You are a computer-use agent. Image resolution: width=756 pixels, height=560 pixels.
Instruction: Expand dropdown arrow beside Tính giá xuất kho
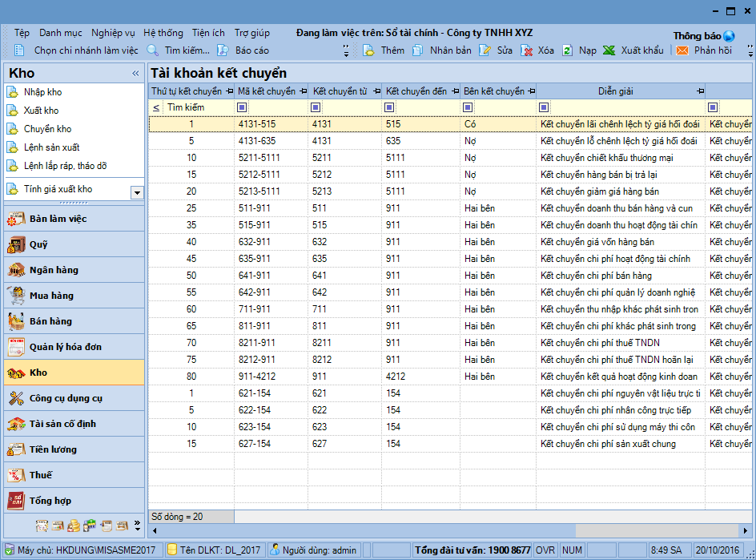point(136,192)
